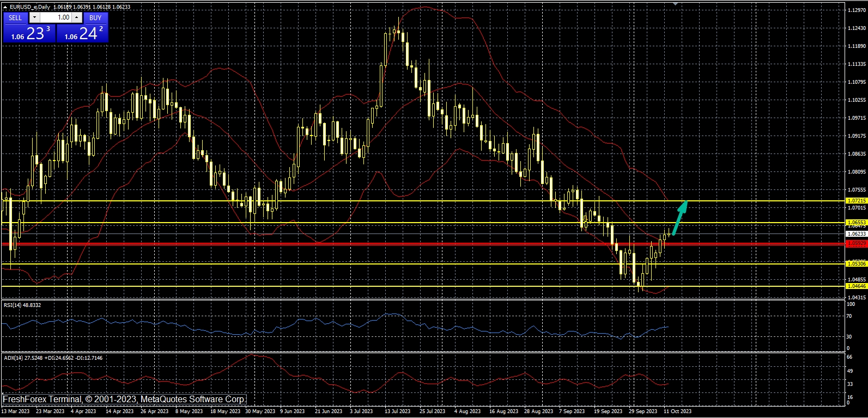
Task: Click the ADX(14) indicator label
Action: click(x=53, y=358)
